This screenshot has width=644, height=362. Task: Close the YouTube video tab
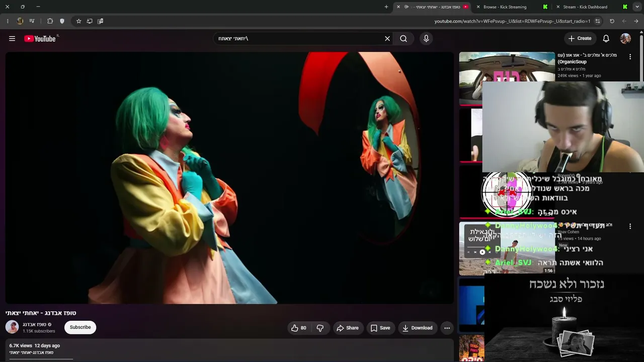point(398,7)
